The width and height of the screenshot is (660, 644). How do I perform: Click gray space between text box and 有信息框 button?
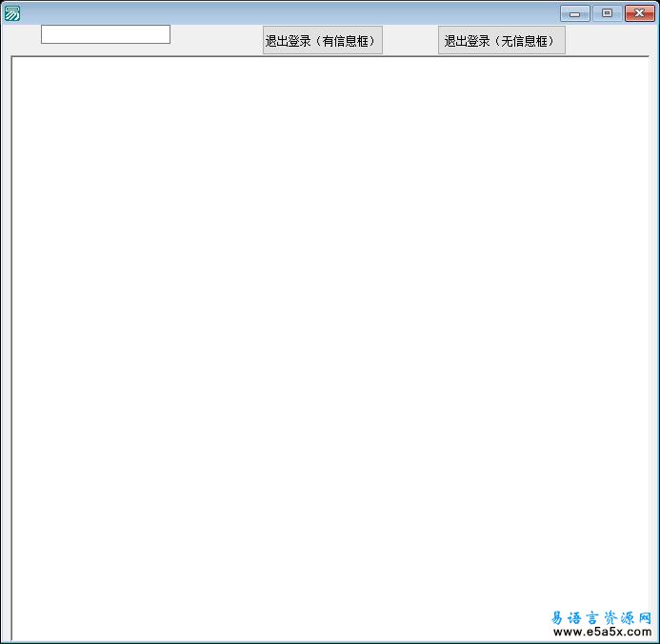216,40
